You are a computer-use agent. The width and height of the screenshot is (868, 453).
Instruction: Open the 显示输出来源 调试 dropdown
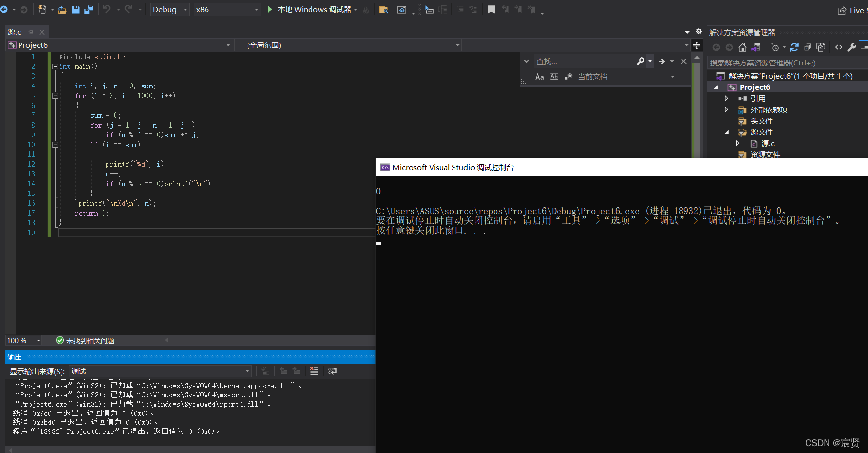pyautogui.click(x=160, y=371)
